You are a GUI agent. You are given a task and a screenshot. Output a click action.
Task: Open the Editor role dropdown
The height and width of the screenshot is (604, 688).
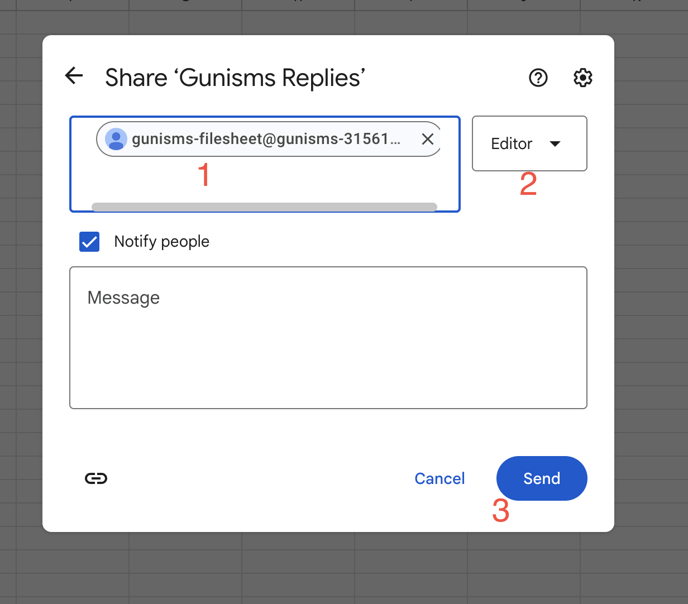pos(530,143)
